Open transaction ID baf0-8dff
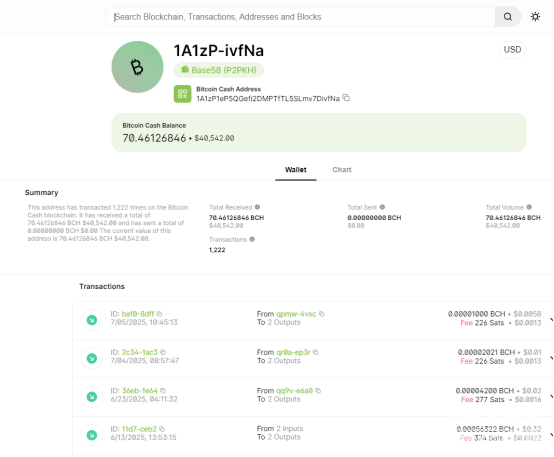 click(138, 314)
